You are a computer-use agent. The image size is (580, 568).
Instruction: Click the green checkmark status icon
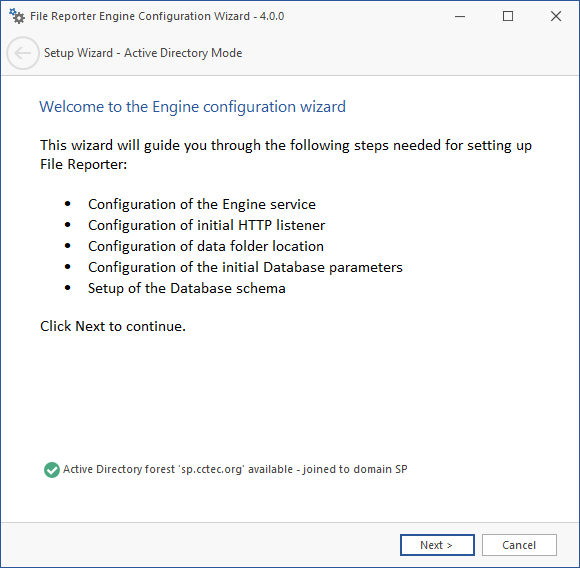(x=52, y=470)
